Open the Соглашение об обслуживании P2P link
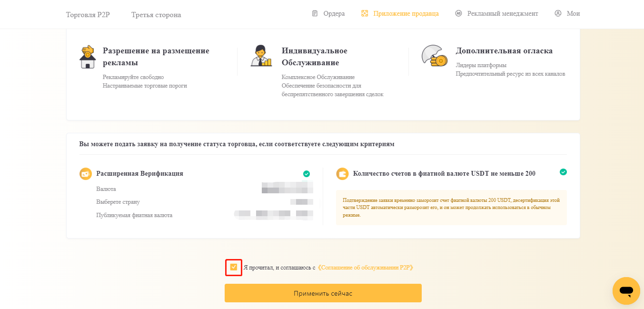 [366, 268]
